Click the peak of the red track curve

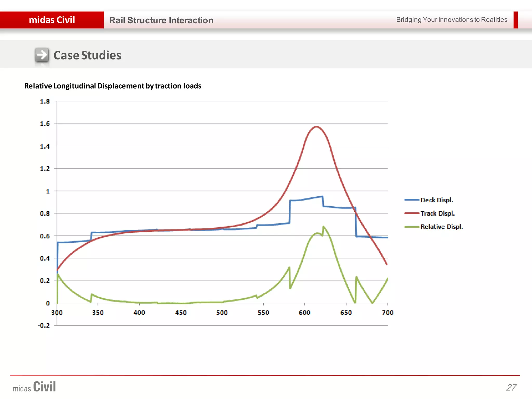click(x=316, y=127)
